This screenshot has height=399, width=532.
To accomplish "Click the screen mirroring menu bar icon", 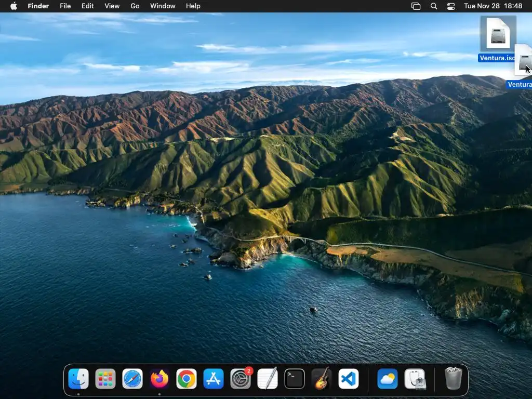I will pos(416,6).
